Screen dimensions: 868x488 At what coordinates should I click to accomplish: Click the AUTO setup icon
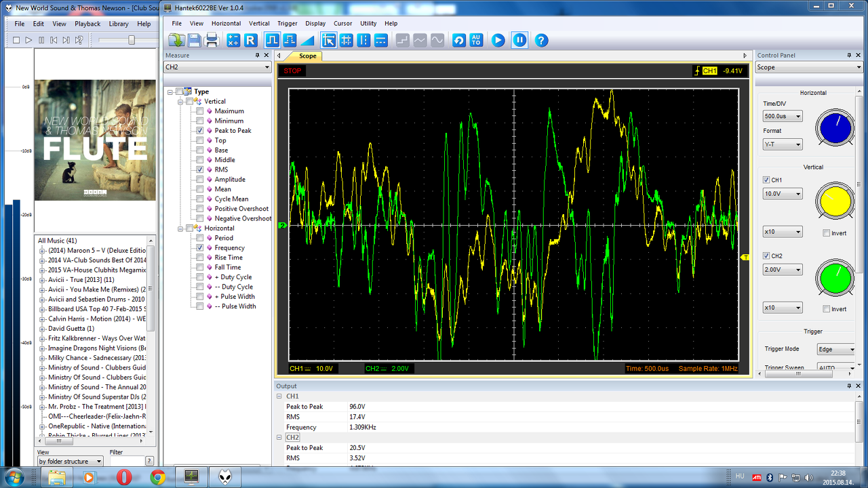pos(476,40)
